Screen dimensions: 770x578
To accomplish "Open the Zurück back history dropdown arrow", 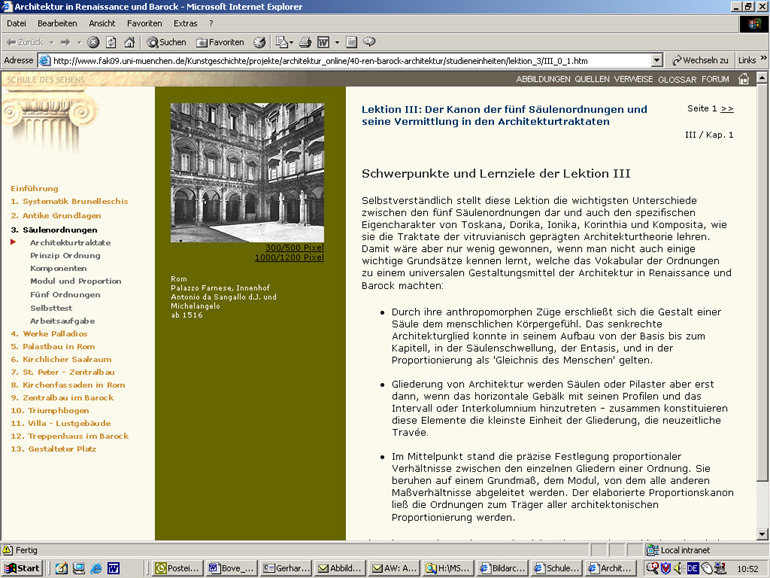I will point(50,42).
